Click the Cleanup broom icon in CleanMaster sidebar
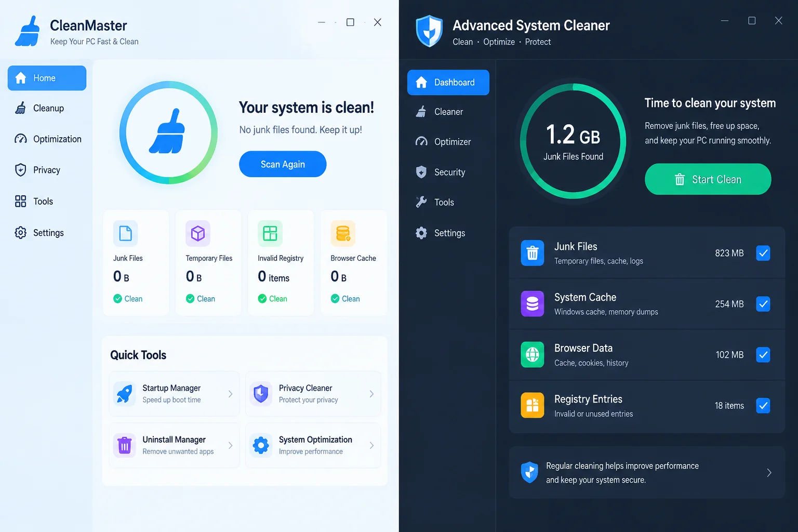This screenshot has height=532, width=798. [x=21, y=108]
